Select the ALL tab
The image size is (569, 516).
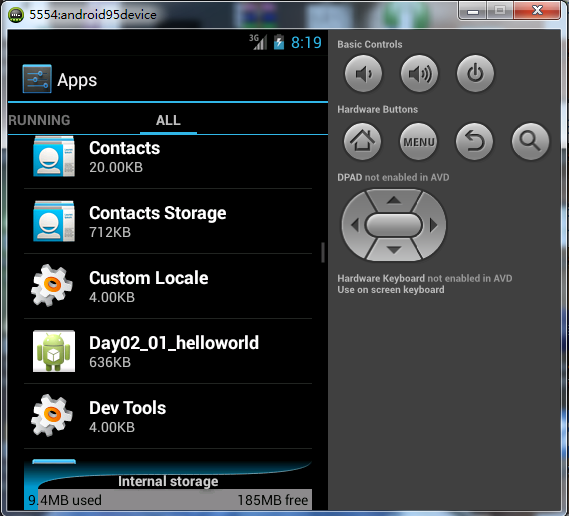coord(168,120)
